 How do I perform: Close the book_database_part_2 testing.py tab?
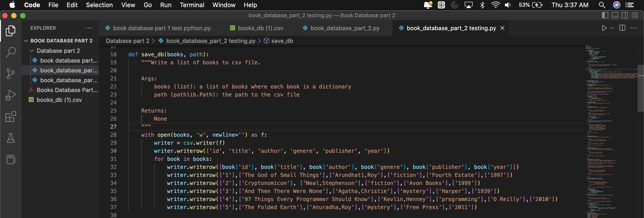coord(502,28)
